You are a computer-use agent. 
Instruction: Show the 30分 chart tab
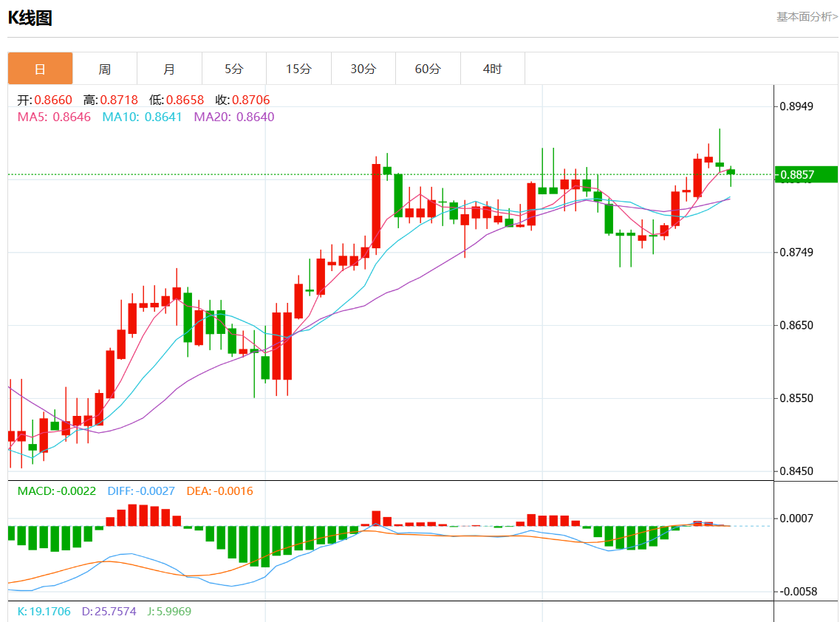click(x=363, y=69)
